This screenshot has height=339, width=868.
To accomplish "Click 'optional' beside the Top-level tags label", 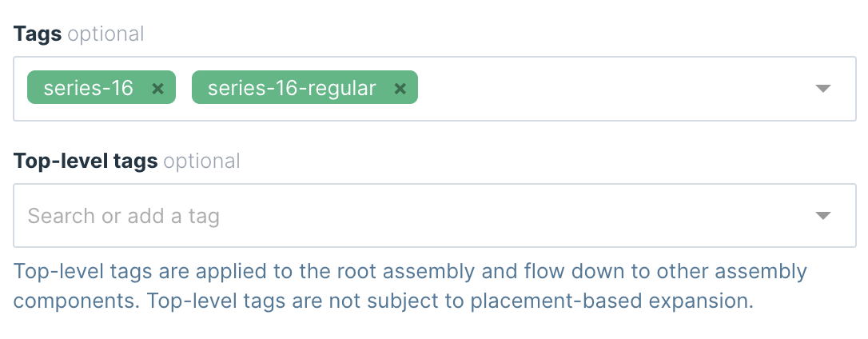I will click(201, 161).
